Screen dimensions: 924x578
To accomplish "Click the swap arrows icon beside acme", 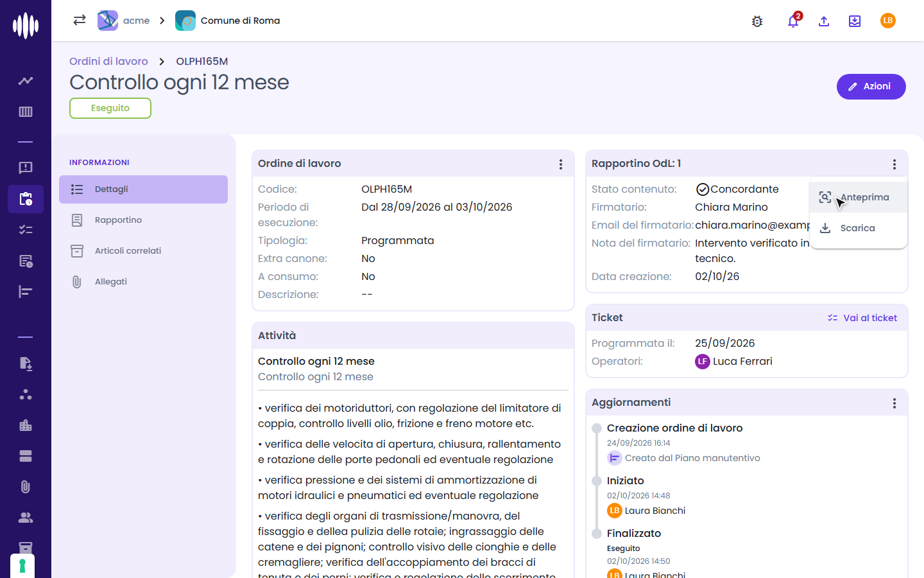I will (x=80, y=20).
